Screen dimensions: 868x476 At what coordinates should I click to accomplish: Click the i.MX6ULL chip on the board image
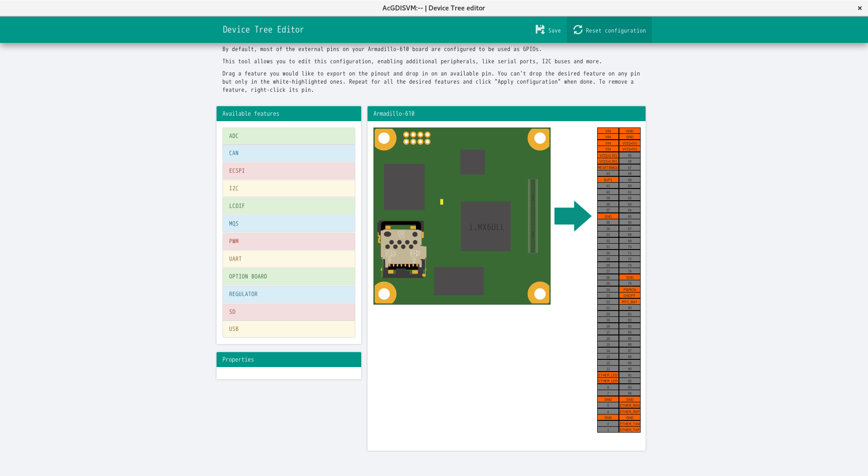[486, 226]
